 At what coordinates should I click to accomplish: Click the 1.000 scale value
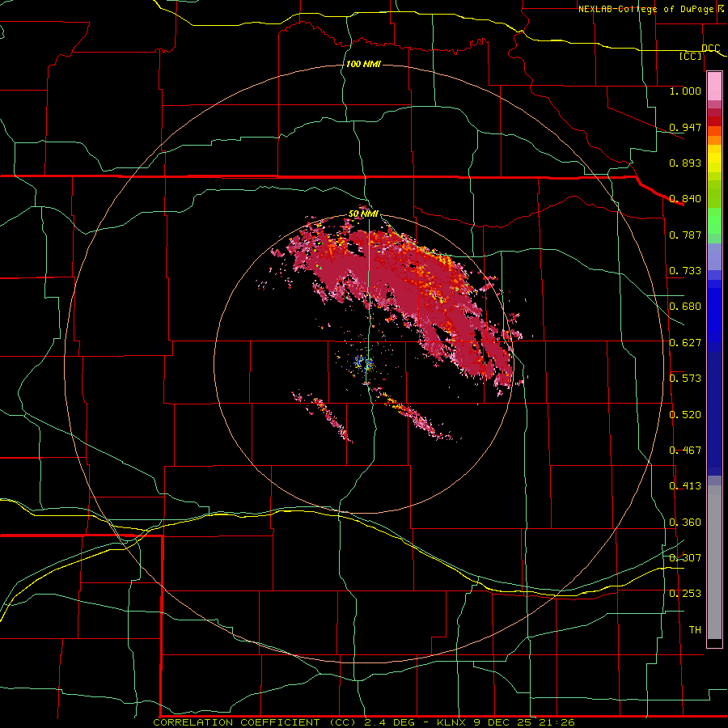[x=685, y=91]
